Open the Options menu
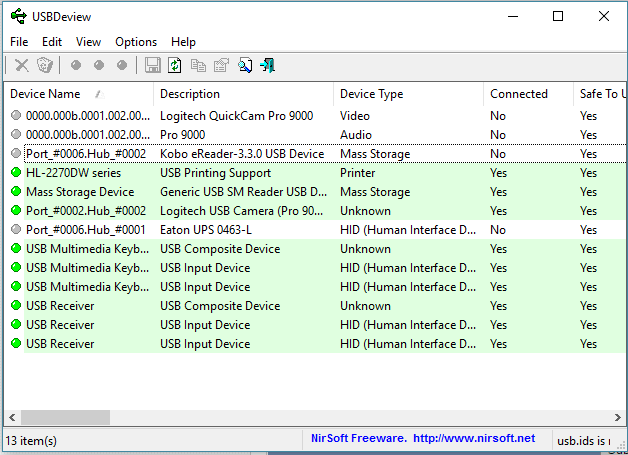The height and width of the screenshot is (455, 628). (136, 42)
